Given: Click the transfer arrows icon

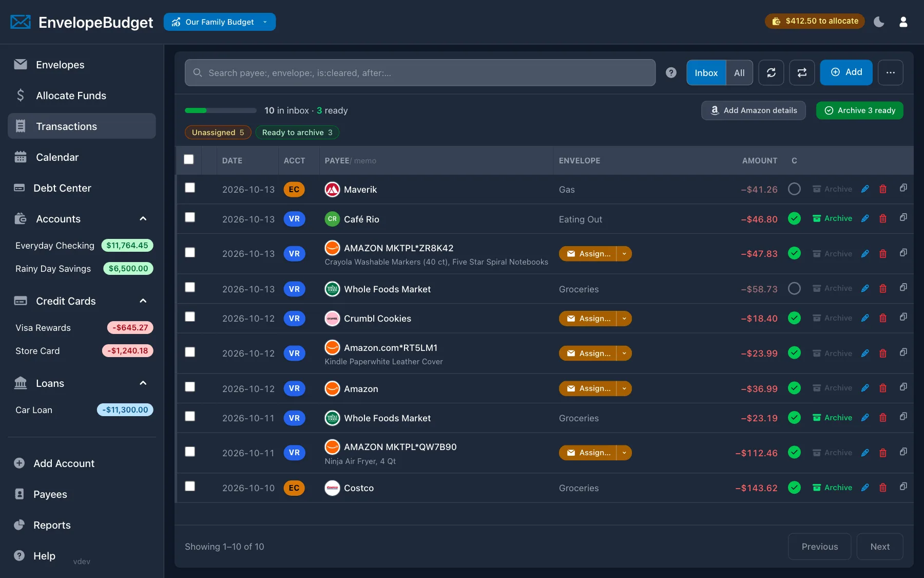Looking at the screenshot, I should [802, 72].
